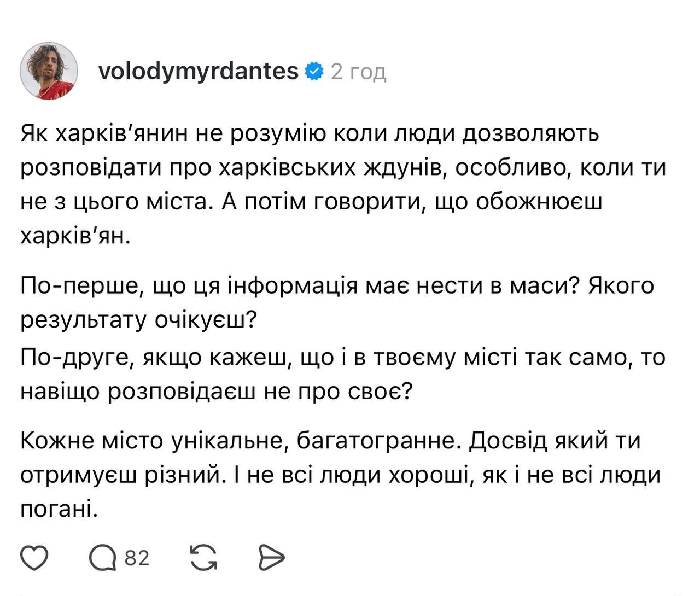The width and height of the screenshot is (700, 596).
Task: Like the post with the heart icon
Action: (x=34, y=558)
